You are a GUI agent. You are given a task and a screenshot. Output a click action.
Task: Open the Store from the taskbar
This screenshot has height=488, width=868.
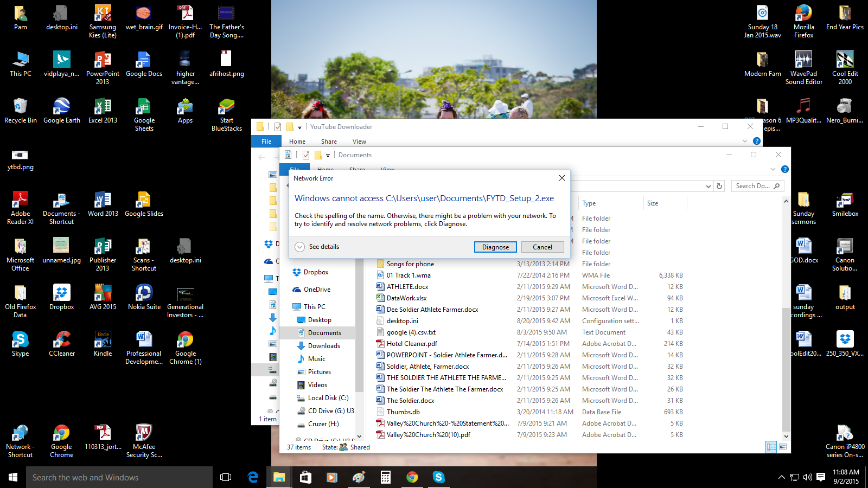pyautogui.click(x=305, y=477)
